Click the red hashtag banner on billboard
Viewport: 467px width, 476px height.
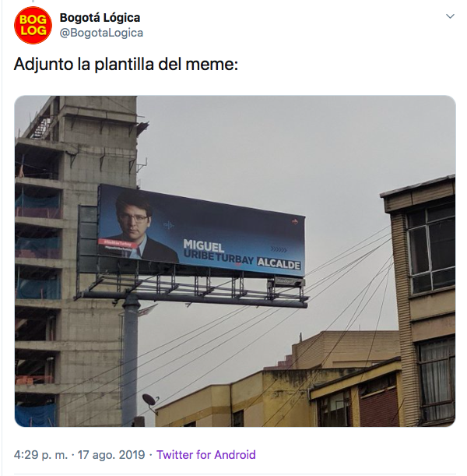coord(115,244)
